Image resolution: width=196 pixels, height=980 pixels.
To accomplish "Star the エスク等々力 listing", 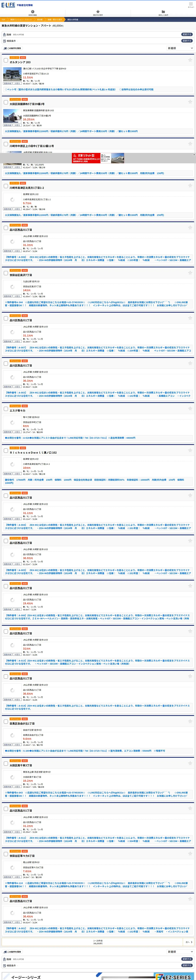I will (x=190, y=409).
